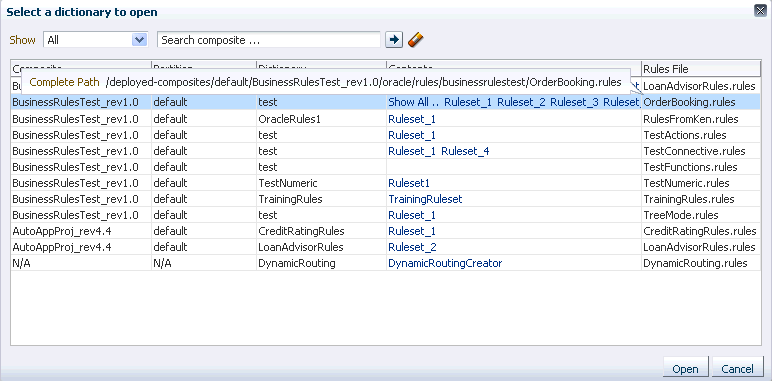
Task: Select the TreeMode.rules row
Action: 386,215
